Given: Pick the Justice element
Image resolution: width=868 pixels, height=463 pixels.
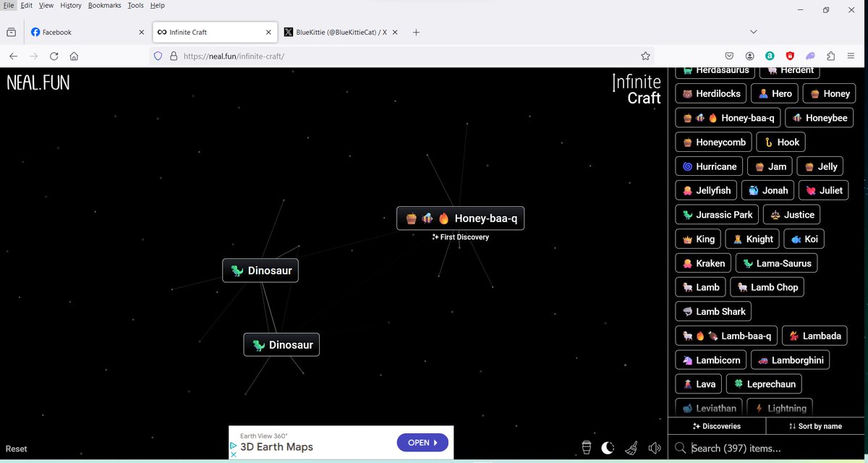Looking at the screenshot, I should click(x=791, y=215).
